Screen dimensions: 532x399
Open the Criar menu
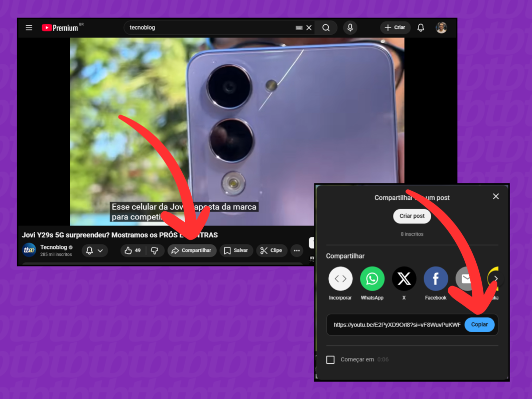(x=395, y=28)
